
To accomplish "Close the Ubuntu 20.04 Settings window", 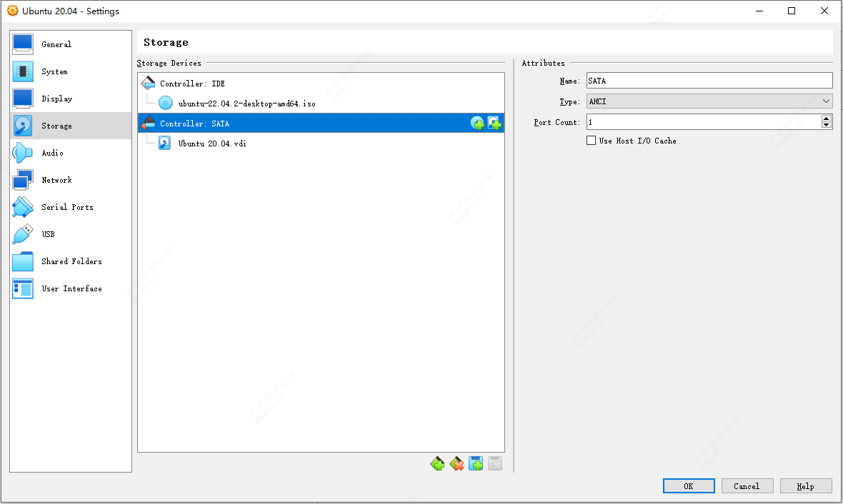I will (824, 11).
